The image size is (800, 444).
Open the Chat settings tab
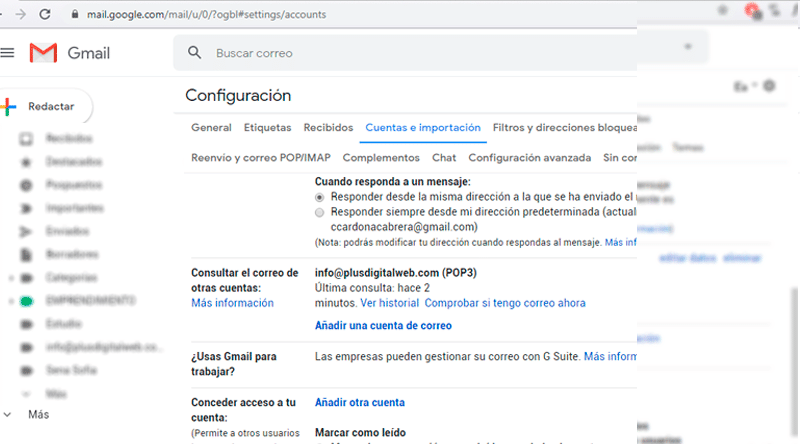click(444, 158)
